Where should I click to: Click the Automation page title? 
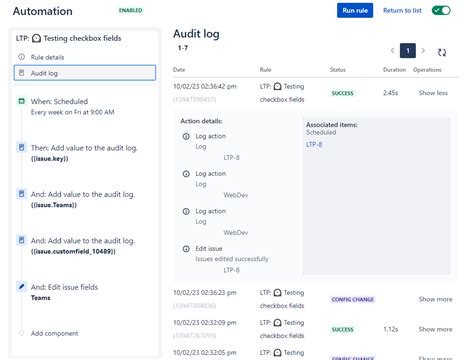[43, 11]
